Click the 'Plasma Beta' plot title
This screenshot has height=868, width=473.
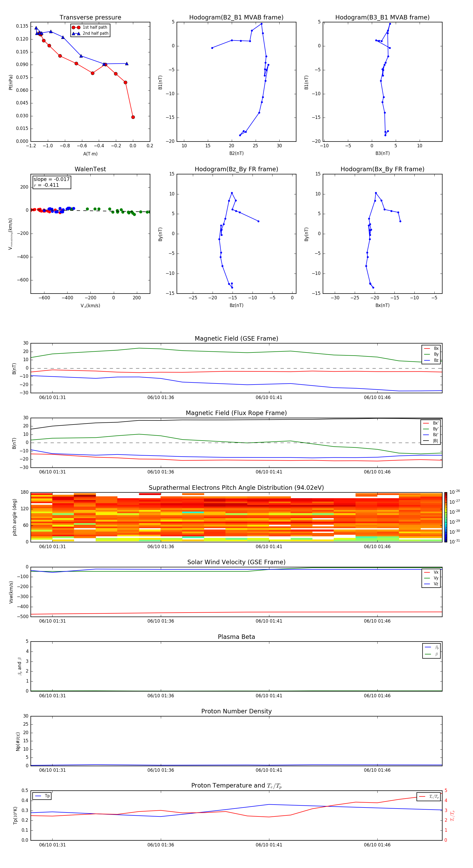(236, 637)
